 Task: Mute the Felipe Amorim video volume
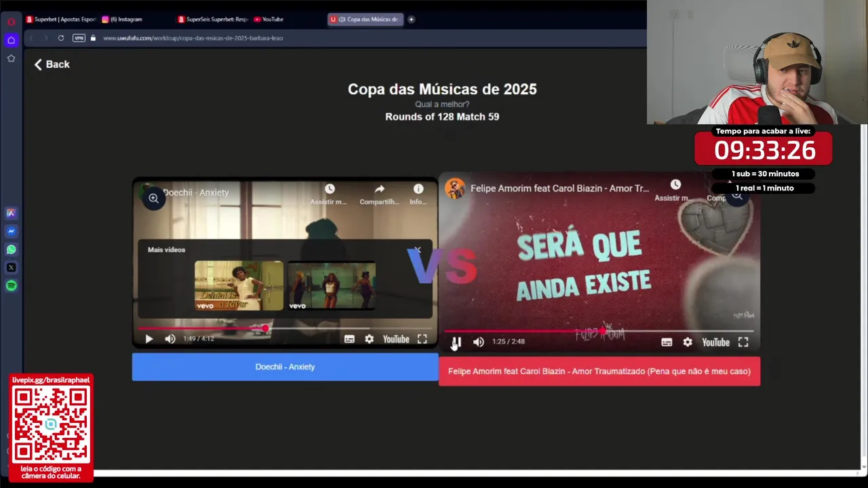point(478,342)
